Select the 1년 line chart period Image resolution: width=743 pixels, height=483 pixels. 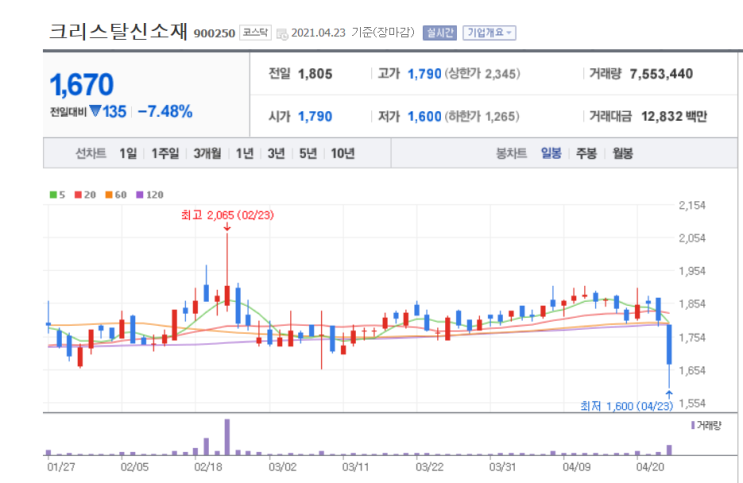coord(245,153)
